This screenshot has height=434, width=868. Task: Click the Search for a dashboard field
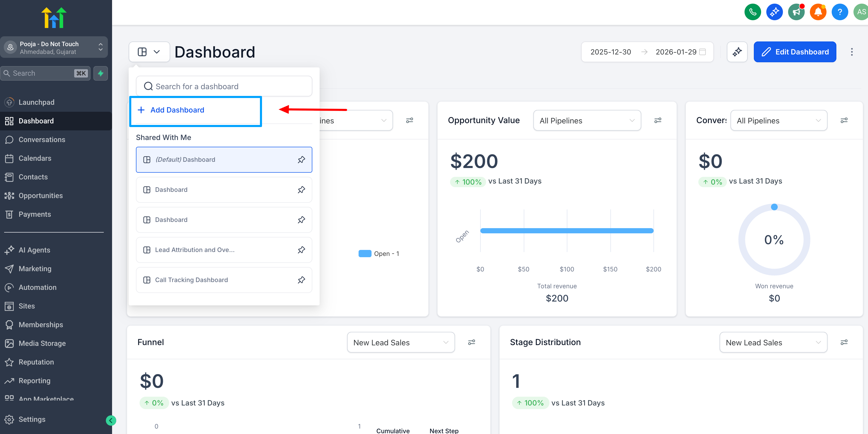click(224, 87)
